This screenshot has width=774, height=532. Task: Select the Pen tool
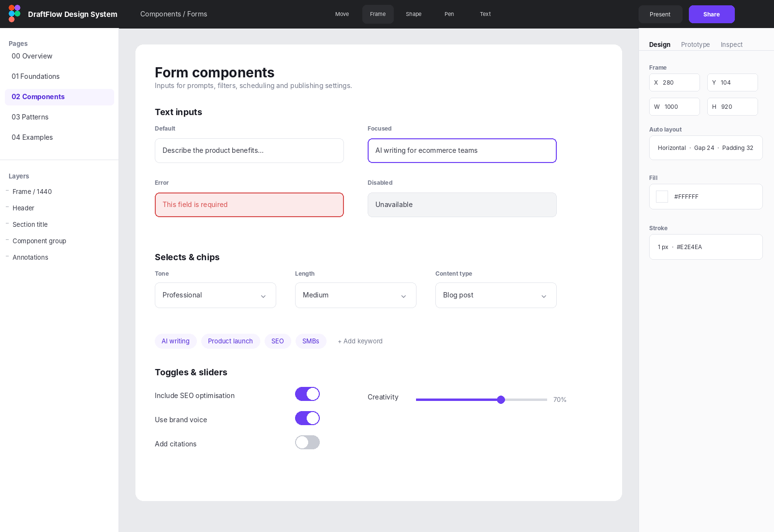coord(449,14)
